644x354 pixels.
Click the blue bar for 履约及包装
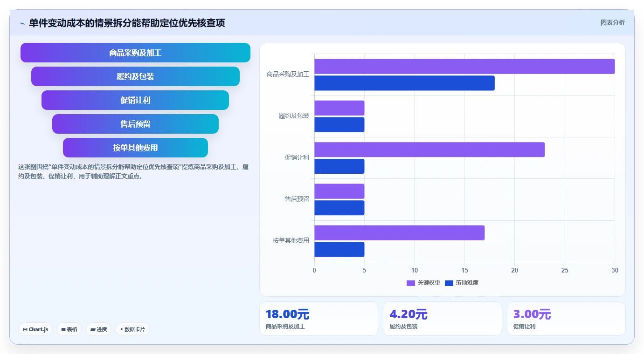click(339, 124)
